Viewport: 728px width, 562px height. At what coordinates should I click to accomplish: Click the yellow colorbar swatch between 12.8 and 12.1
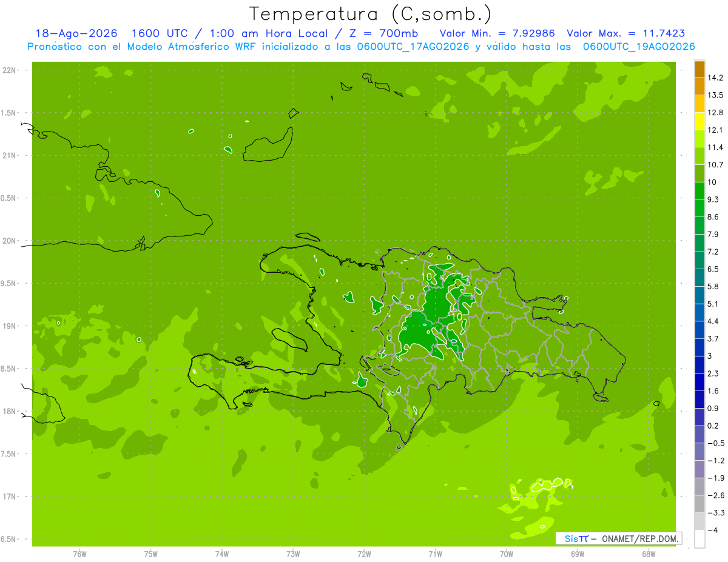point(699,121)
